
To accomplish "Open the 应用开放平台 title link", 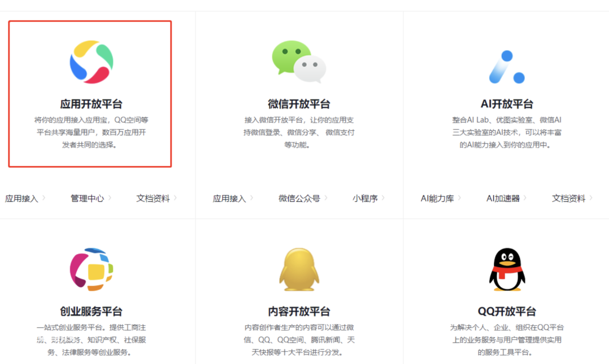I will tap(91, 104).
